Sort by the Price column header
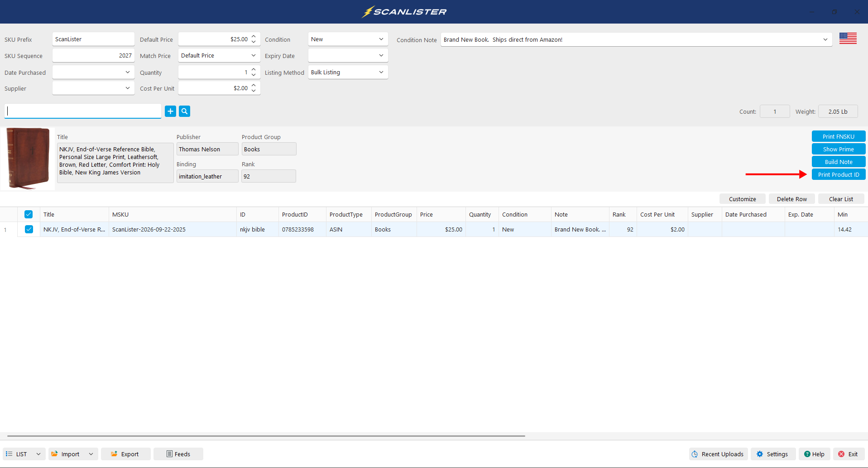Viewport: 868px width, 468px height. click(x=441, y=214)
